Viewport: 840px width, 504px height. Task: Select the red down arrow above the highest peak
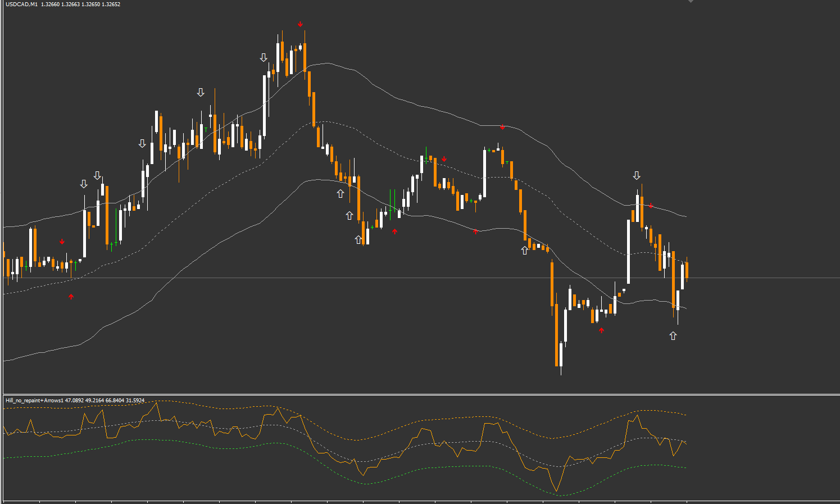point(301,24)
